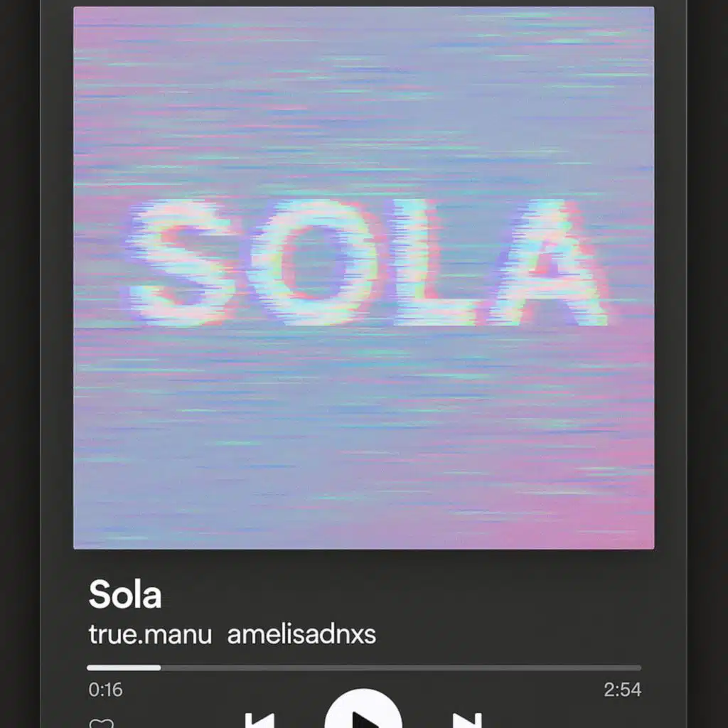The image size is (728, 728).
Task: Skip to the next track
Action: [x=467, y=720]
